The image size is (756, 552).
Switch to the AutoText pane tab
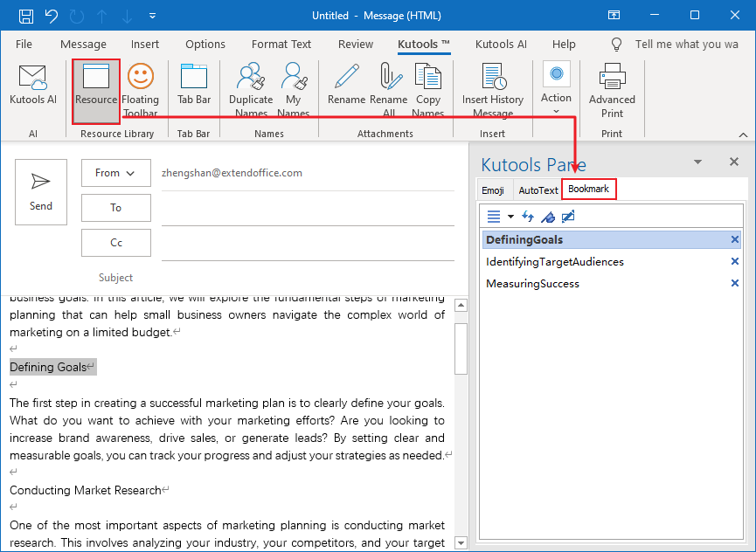538,190
